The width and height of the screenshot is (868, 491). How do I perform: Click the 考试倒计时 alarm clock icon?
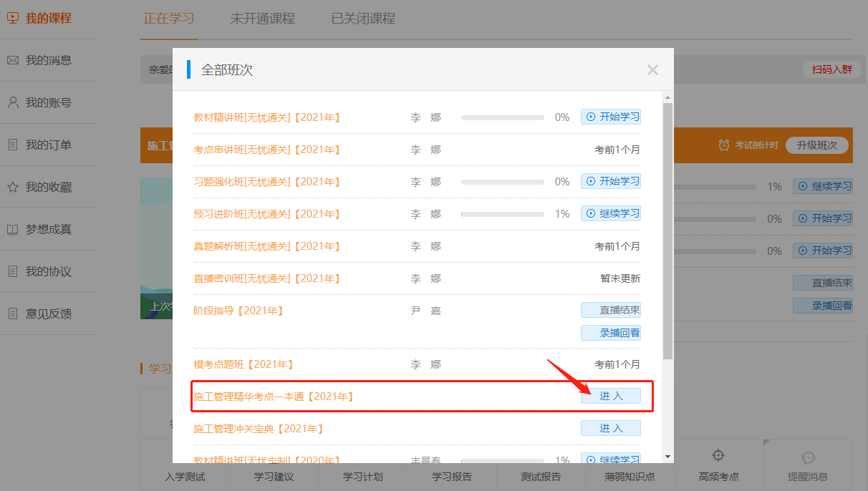[724, 145]
